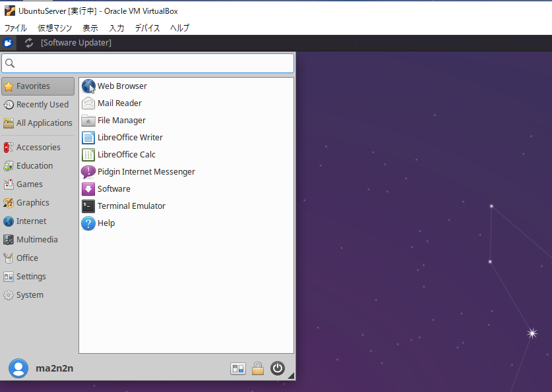552x392 pixels.
Task: Open the Games category
Action: (x=38, y=184)
